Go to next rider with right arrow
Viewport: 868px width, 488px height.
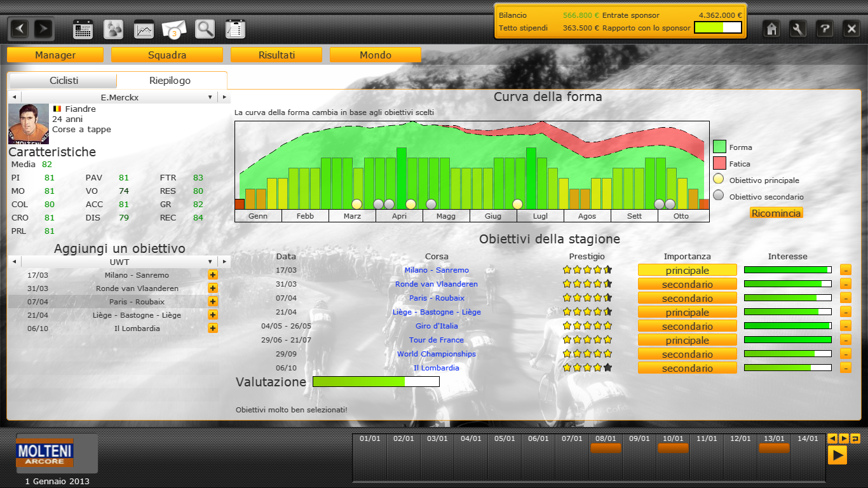point(224,98)
